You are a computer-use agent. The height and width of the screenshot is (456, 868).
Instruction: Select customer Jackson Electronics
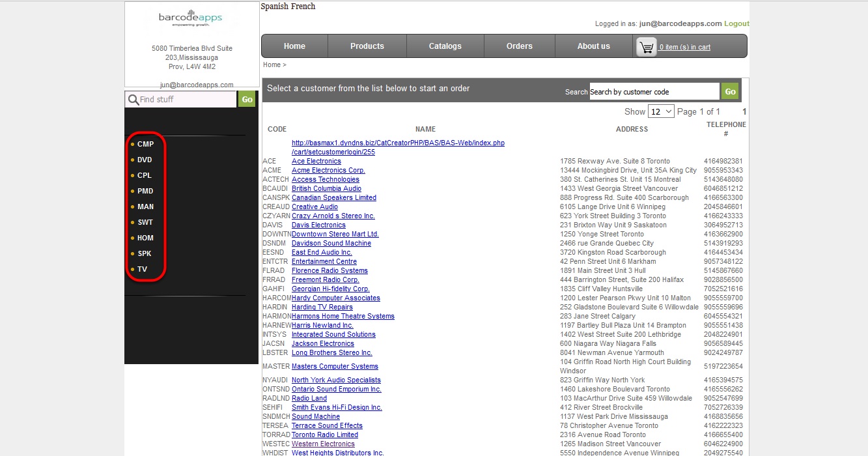(323, 343)
